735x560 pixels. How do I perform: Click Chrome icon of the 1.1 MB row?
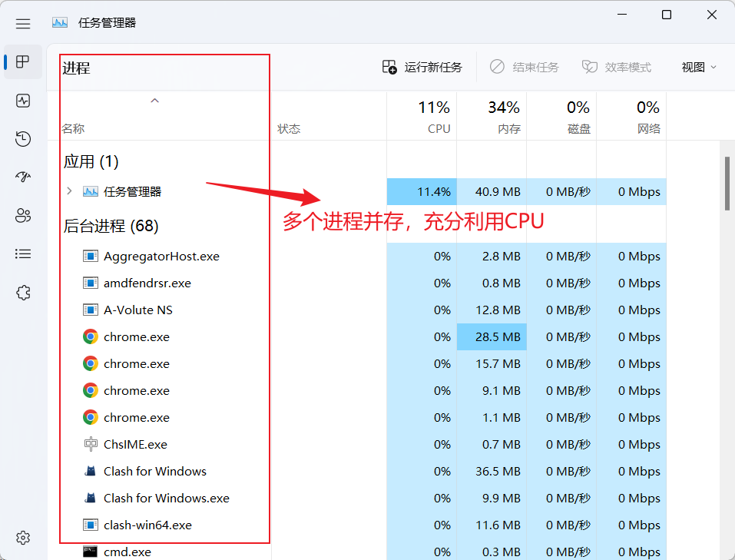(91, 417)
